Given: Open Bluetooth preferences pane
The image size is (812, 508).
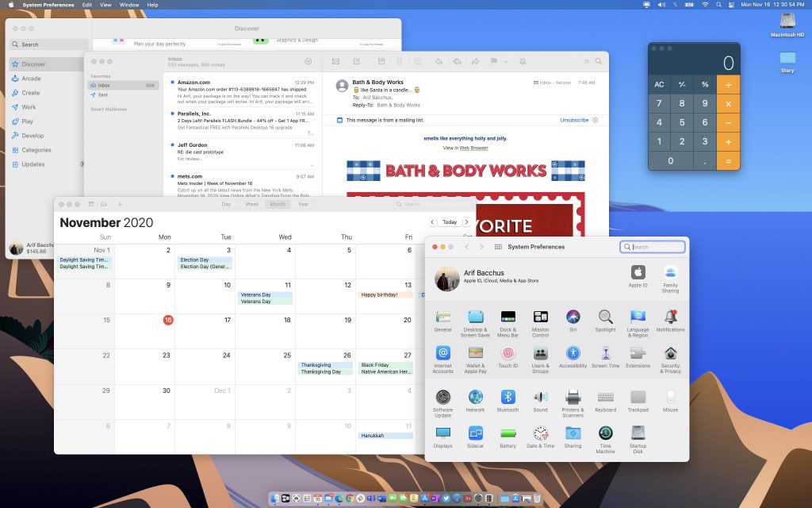Looking at the screenshot, I should [x=507, y=401].
